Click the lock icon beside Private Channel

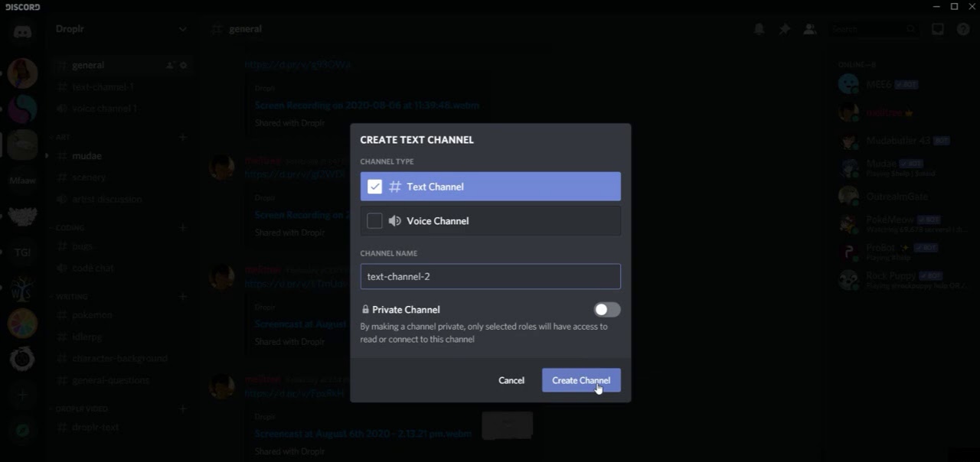click(365, 310)
